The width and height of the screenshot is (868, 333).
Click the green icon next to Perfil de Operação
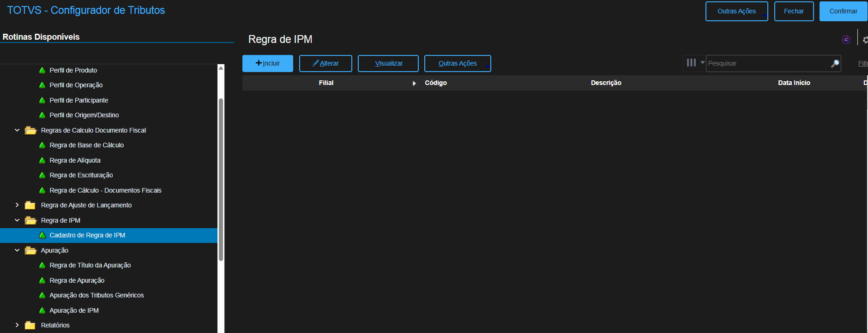42,85
